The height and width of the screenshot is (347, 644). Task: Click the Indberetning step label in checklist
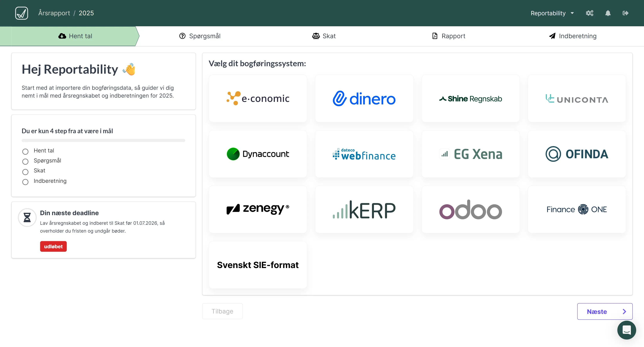pos(50,181)
